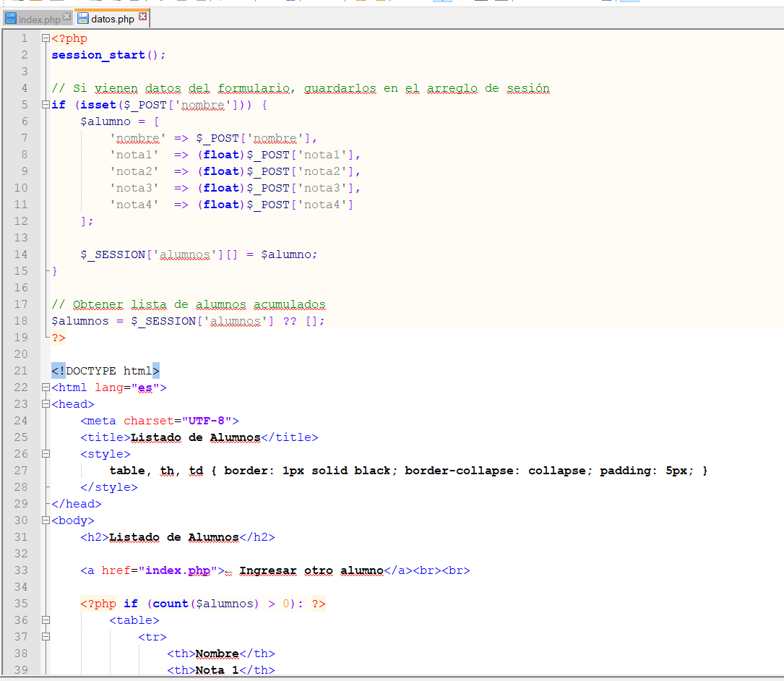Click the disk icon on index.php tab
Viewport: 784px width, 681px height.
11,19
